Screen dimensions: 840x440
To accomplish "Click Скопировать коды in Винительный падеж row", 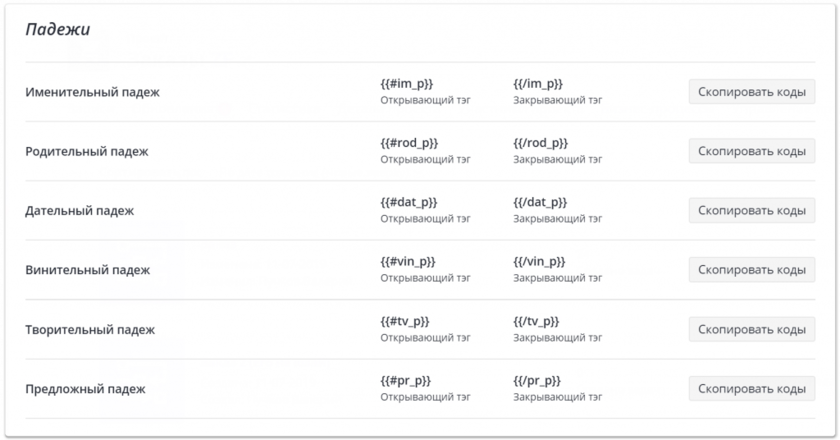I will [x=751, y=270].
